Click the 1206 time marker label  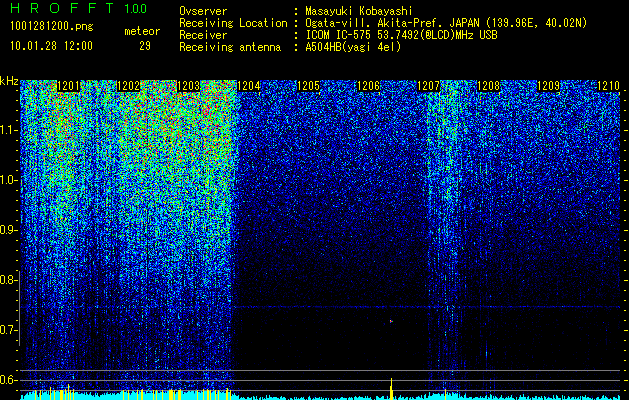369,86
